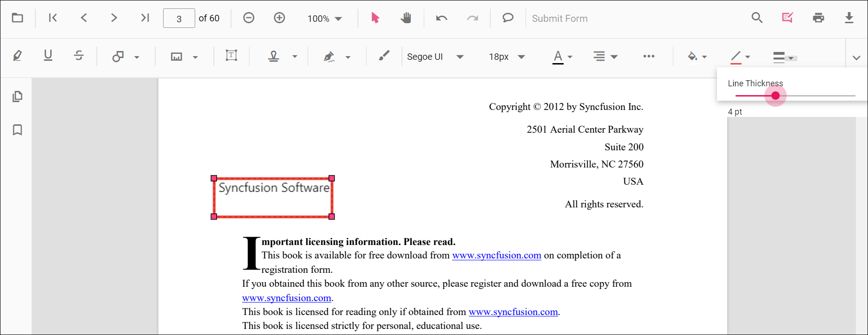The image size is (868, 335).
Task: Click the Submit Form button
Action: coord(559,19)
